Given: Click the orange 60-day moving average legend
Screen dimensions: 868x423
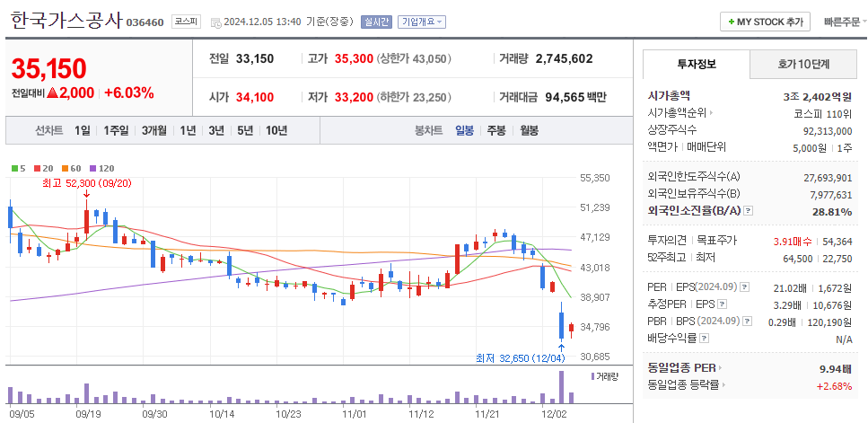Looking at the screenshot, I should pyautogui.click(x=72, y=168).
